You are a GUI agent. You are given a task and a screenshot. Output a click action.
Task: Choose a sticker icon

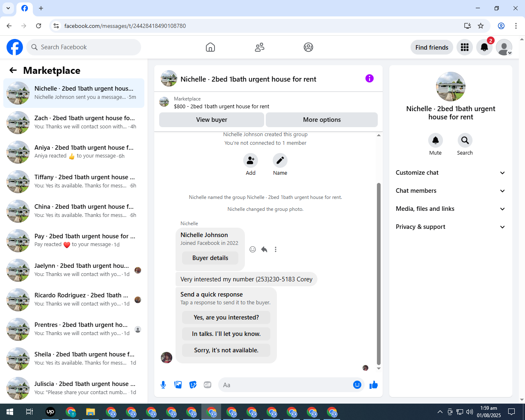193,385
